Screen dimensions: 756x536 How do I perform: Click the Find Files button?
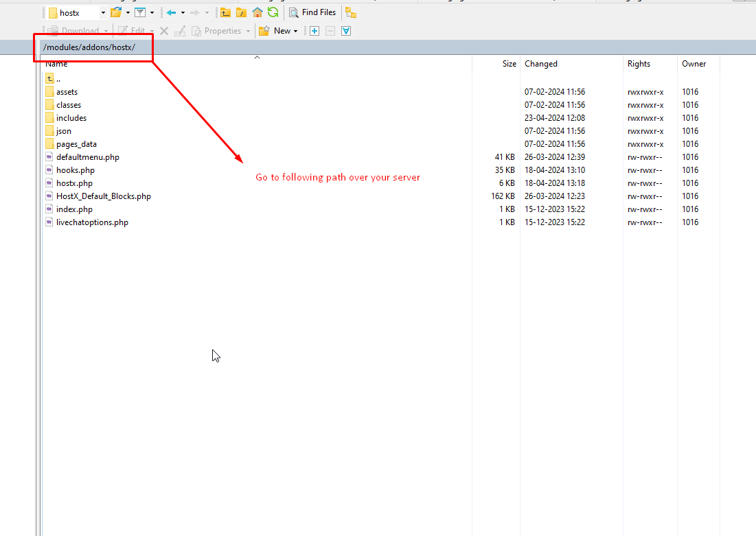click(x=312, y=12)
